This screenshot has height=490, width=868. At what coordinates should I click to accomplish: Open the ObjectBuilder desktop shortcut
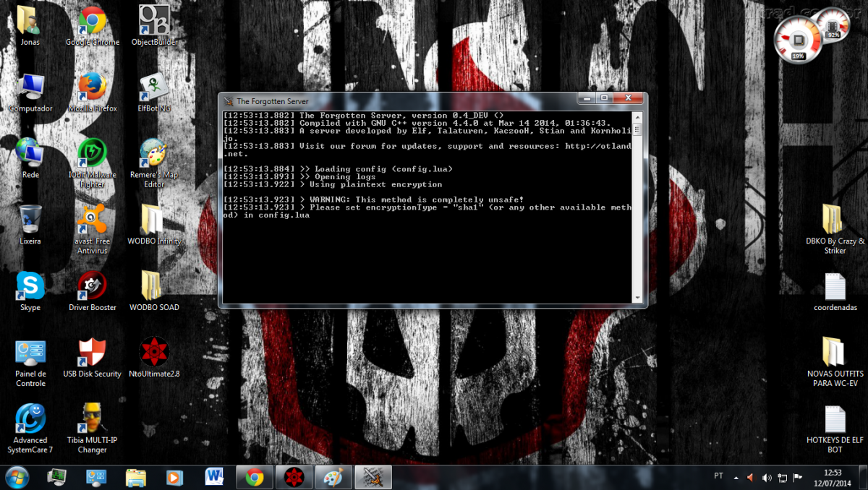tap(154, 25)
